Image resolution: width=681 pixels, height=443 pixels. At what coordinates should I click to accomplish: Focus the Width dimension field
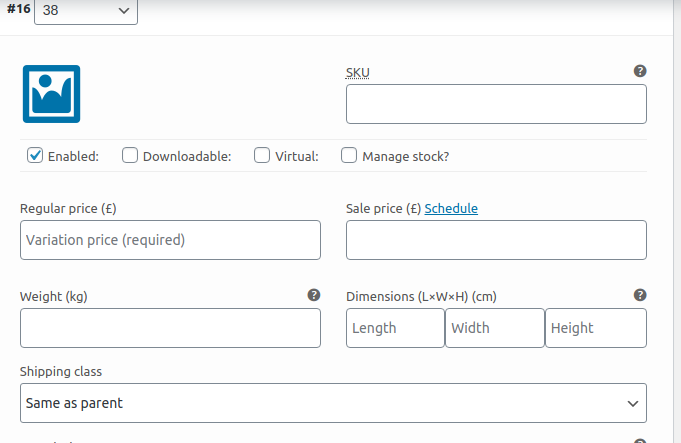pos(494,328)
